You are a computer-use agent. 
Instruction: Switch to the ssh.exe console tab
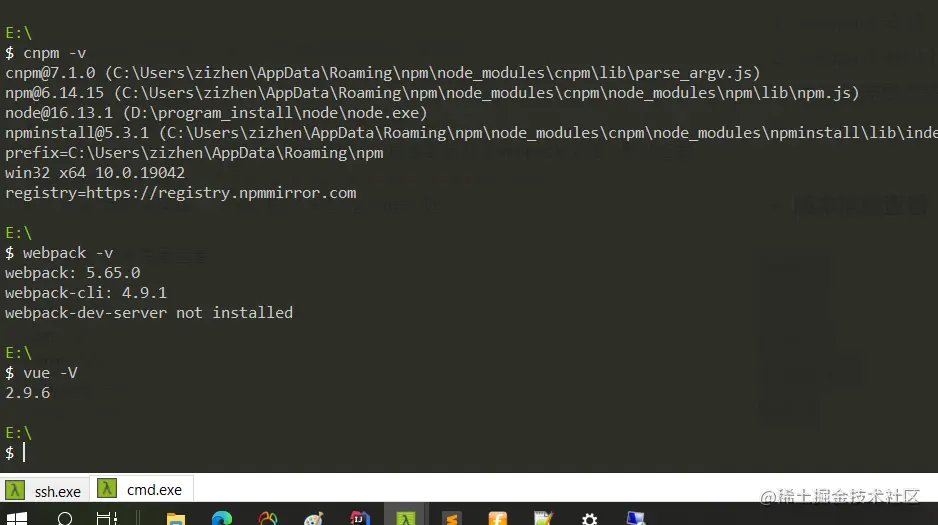(45, 490)
